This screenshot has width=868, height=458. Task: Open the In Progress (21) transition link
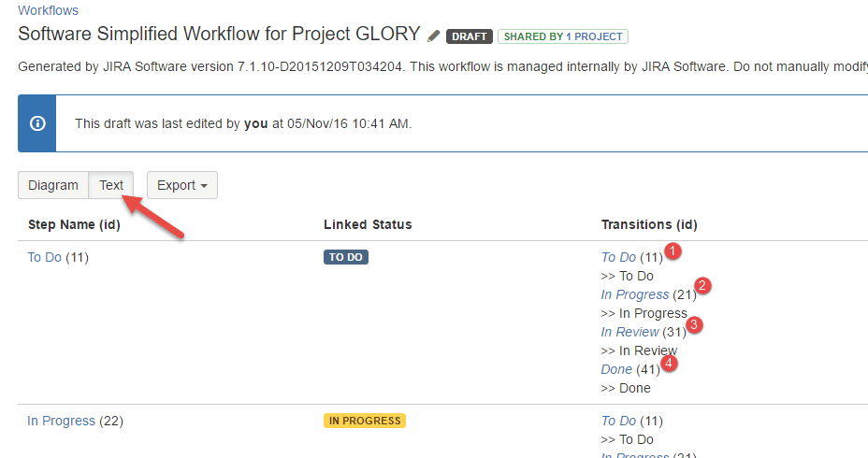(635, 294)
